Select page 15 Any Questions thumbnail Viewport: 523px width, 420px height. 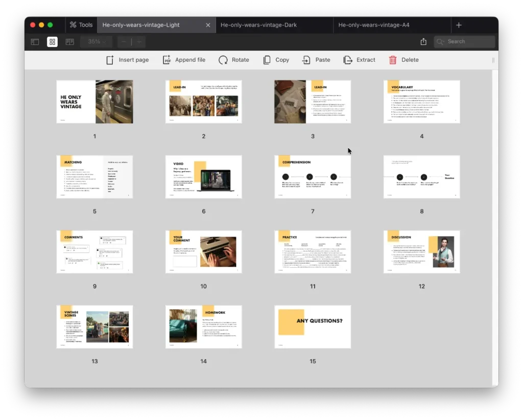(x=313, y=327)
